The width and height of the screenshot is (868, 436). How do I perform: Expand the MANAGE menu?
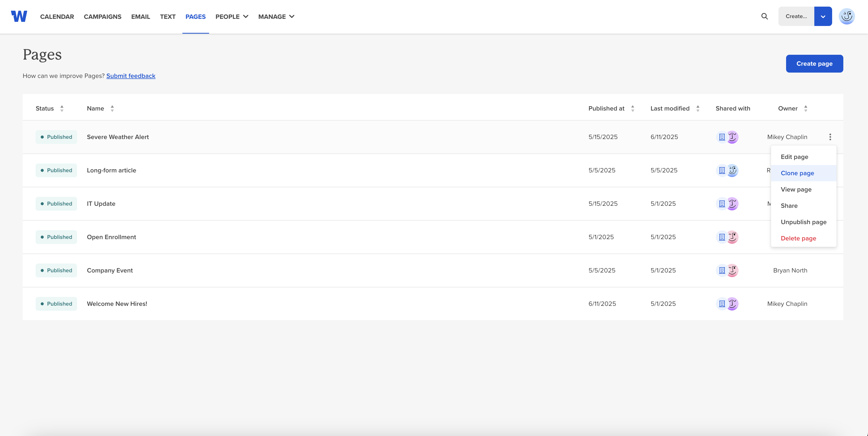tap(276, 17)
